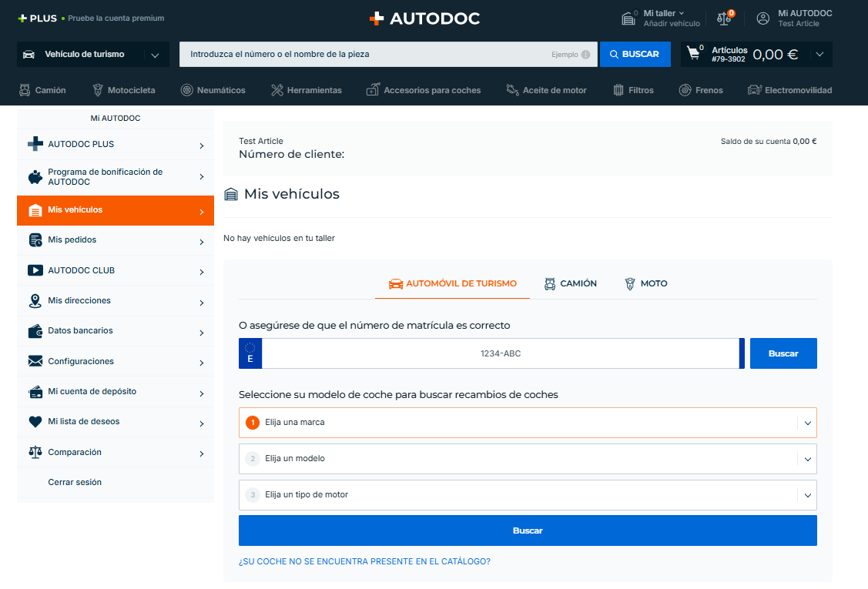
Task: Focus the license plate number field
Action: [x=501, y=353]
